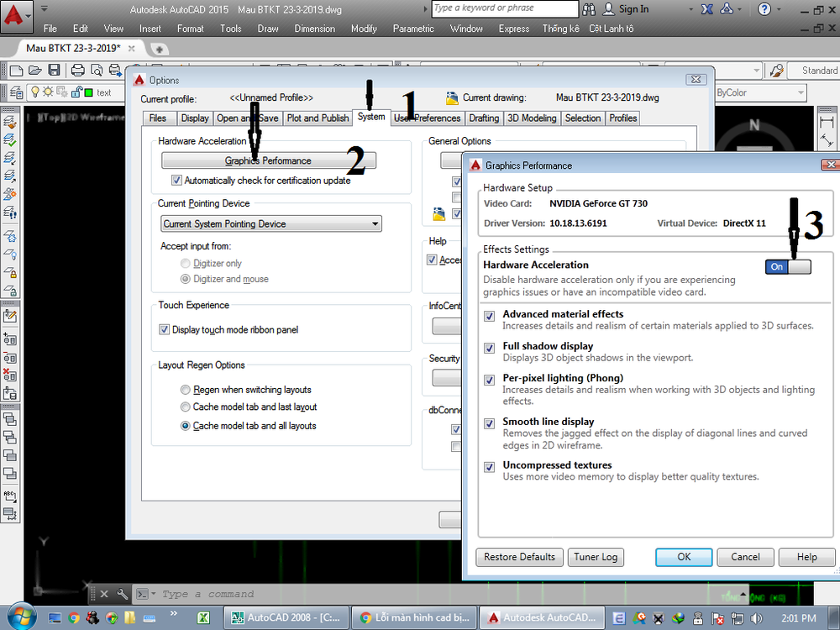Switch to Plot and Publish tab
Viewport: 840px width, 630px height.
tap(318, 118)
